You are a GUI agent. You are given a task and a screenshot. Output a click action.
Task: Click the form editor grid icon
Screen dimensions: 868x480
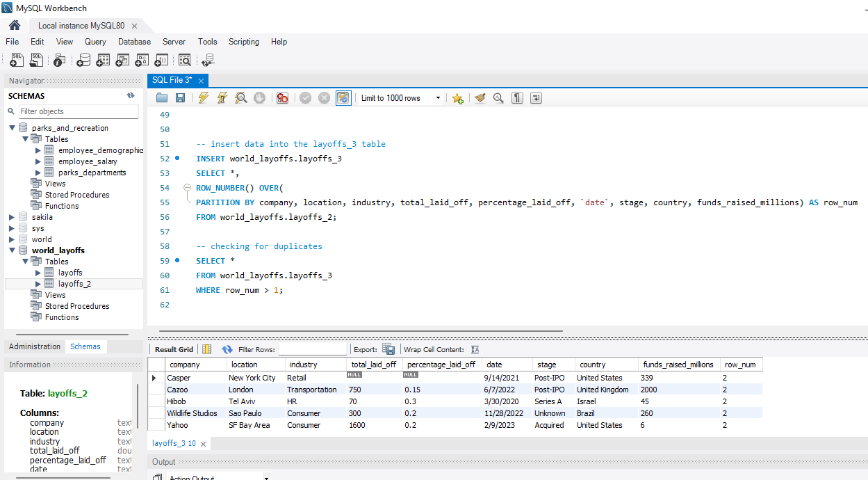coord(206,349)
